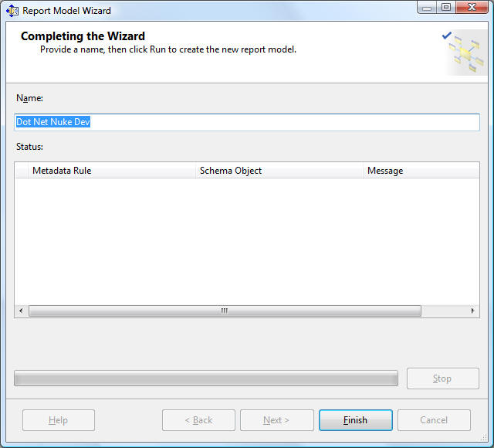Click the status list left scroll arrow

tap(21, 311)
